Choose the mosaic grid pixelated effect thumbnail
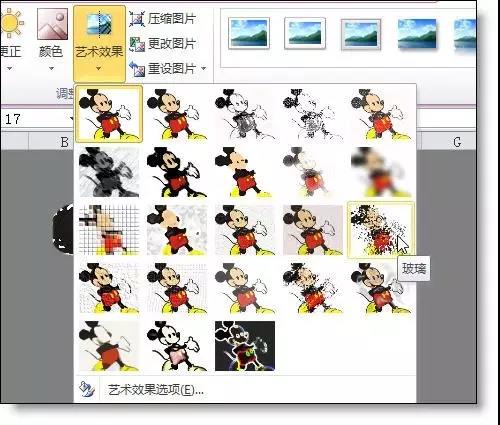The height and width of the screenshot is (425, 500). click(x=109, y=230)
